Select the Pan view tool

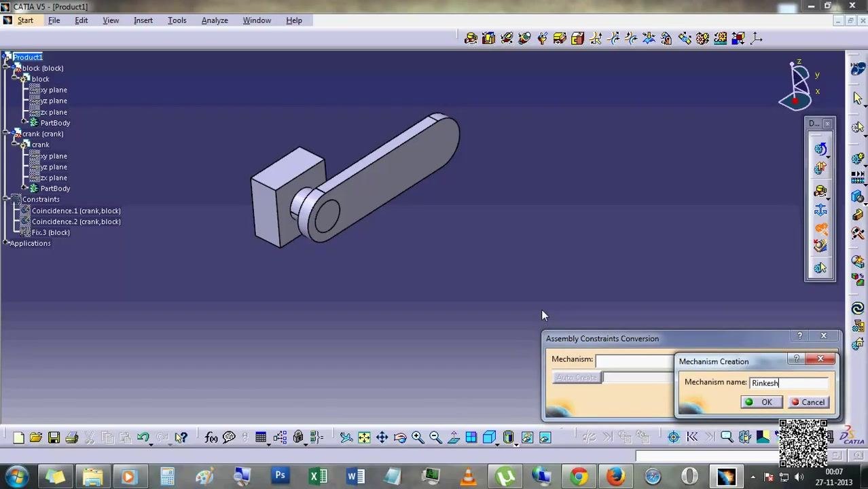pyautogui.click(x=382, y=438)
